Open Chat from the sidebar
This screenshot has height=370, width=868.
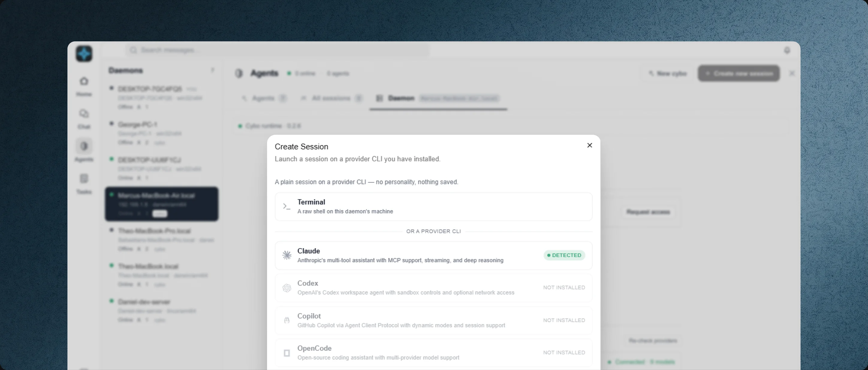coord(84,119)
